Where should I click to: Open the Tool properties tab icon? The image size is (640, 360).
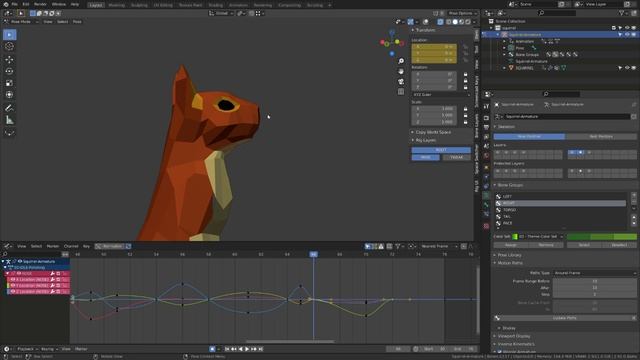486,106
